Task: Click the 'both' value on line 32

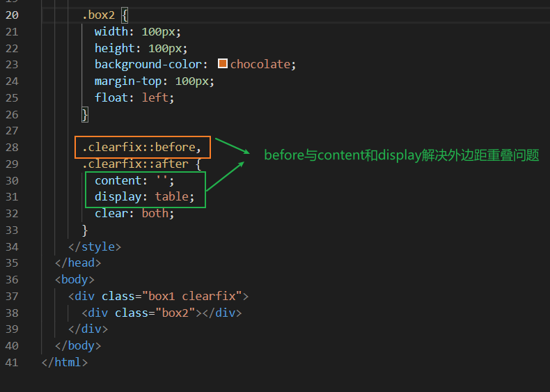Action: [x=155, y=213]
